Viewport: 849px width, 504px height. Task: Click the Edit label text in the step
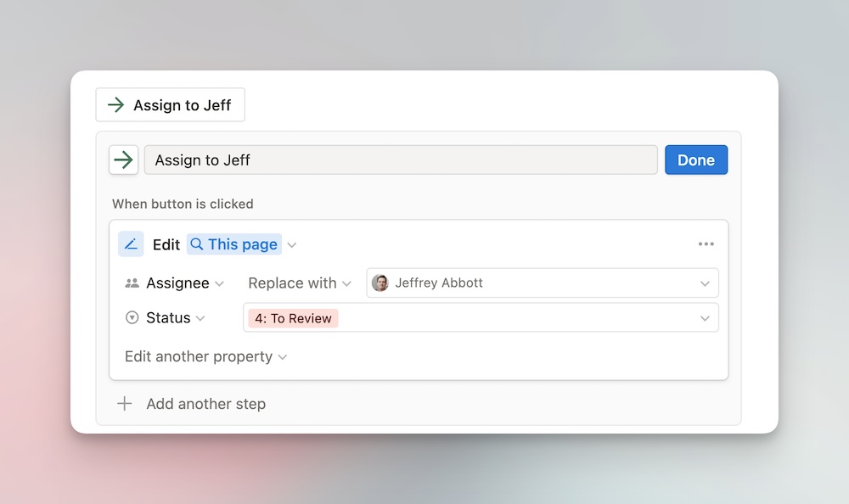[x=166, y=244]
